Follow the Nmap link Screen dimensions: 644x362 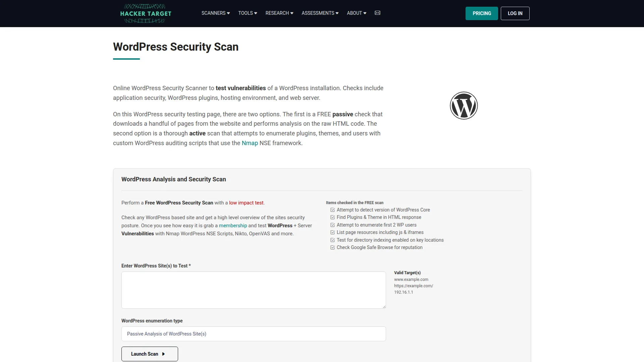pyautogui.click(x=250, y=143)
